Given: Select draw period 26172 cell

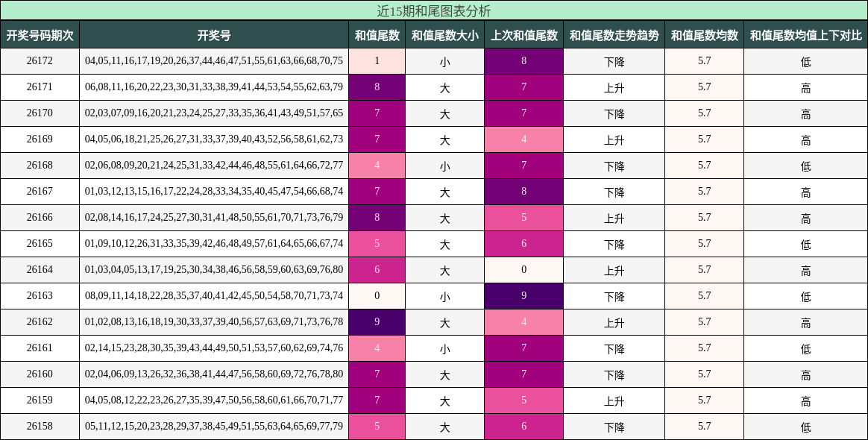Looking at the screenshot, I should [x=40, y=61].
